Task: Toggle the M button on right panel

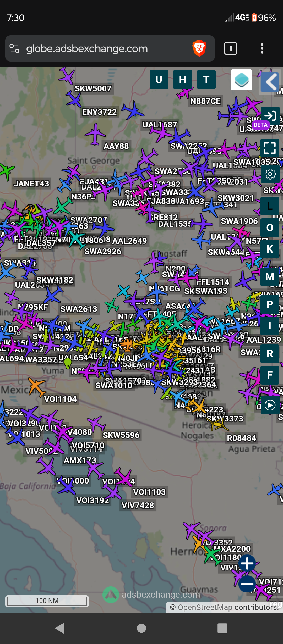Action: tap(270, 277)
